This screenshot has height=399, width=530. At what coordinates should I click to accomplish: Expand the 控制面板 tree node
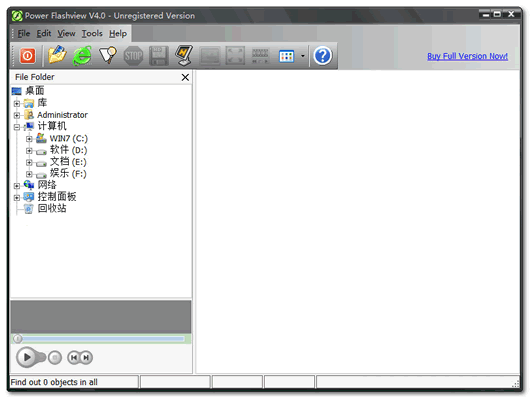coord(17,197)
